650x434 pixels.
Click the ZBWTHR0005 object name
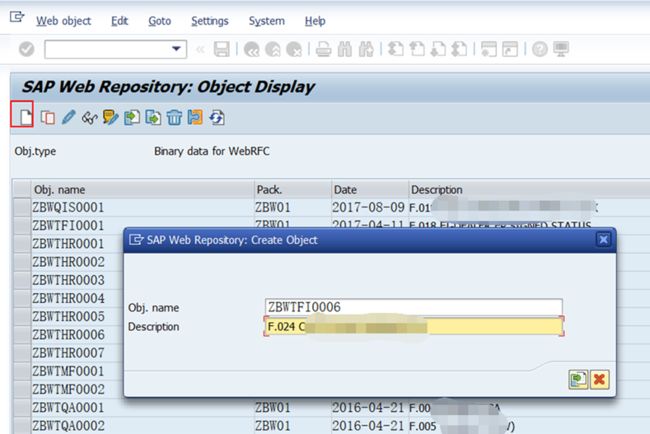click(x=68, y=317)
